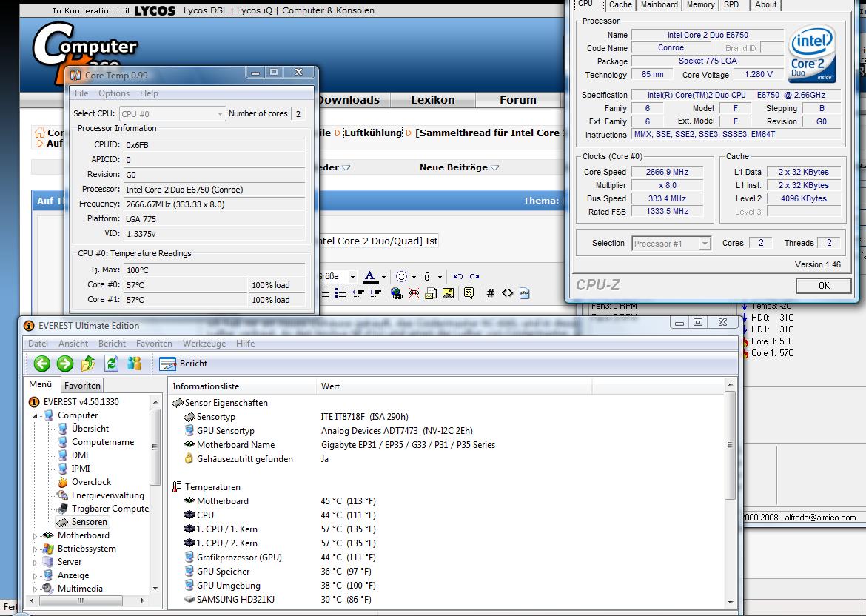This screenshot has width=866, height=616.
Task: Open the Forum tab on ComputerBase site
Action: click(x=518, y=100)
